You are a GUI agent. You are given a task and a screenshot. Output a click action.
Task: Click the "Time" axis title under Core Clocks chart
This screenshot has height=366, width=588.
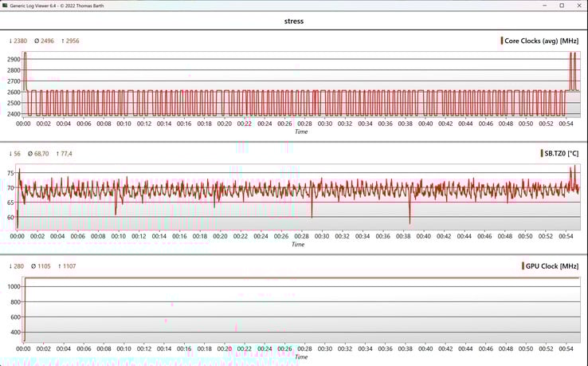point(301,132)
